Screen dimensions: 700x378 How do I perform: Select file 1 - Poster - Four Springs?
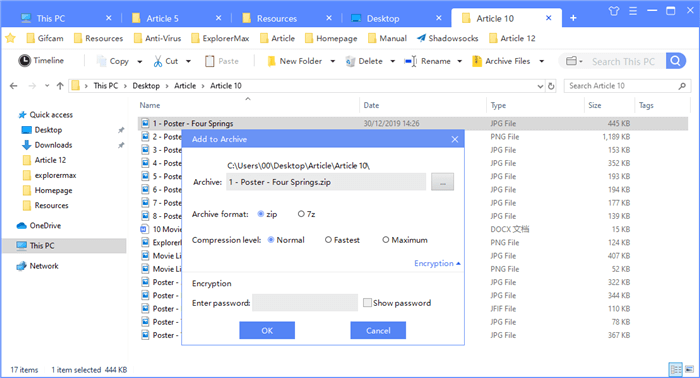tap(413, 124)
